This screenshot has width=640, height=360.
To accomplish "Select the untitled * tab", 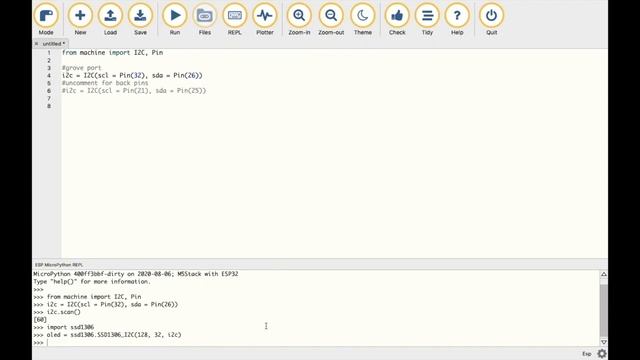I will pos(53,44).
